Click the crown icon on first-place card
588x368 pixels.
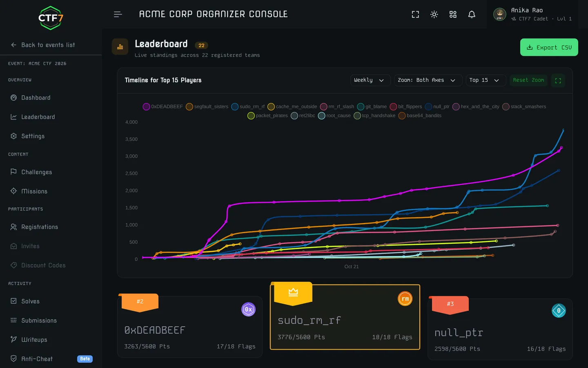coord(293,292)
